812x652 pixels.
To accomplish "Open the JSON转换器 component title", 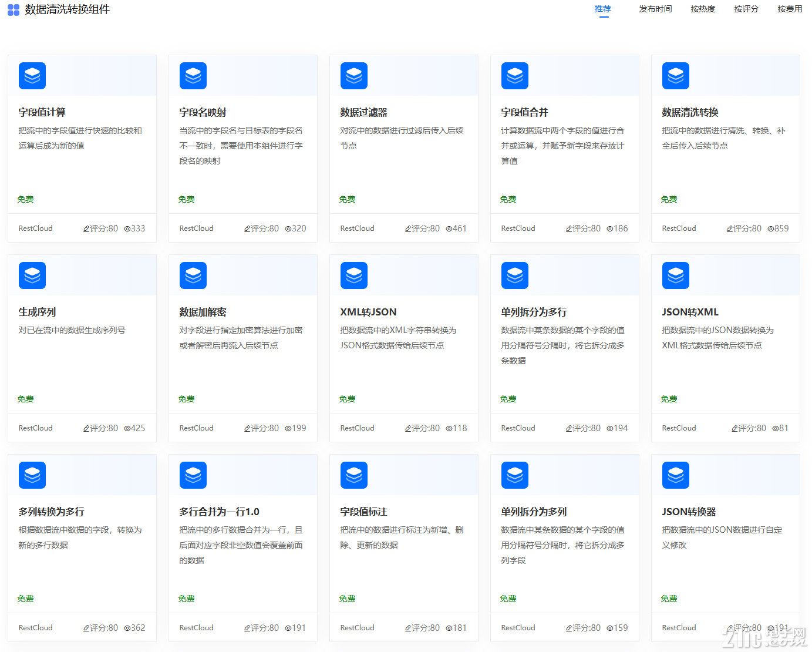I will pos(689,512).
